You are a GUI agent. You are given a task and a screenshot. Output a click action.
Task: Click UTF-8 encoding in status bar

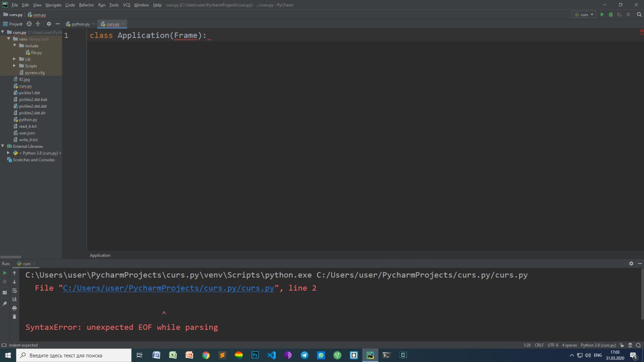553,345
